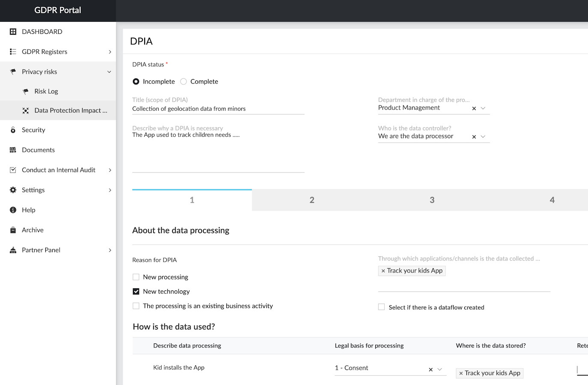Viewport: 588px width, 385px height.
Task: Switch to step 3 tab
Action: click(x=432, y=200)
